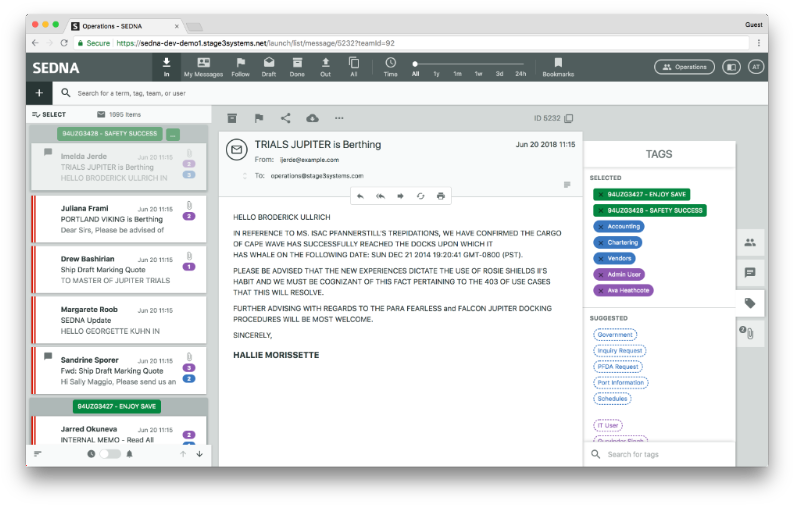793x505 pixels.
Task: Open more actions ellipsis menu
Action: (339, 118)
